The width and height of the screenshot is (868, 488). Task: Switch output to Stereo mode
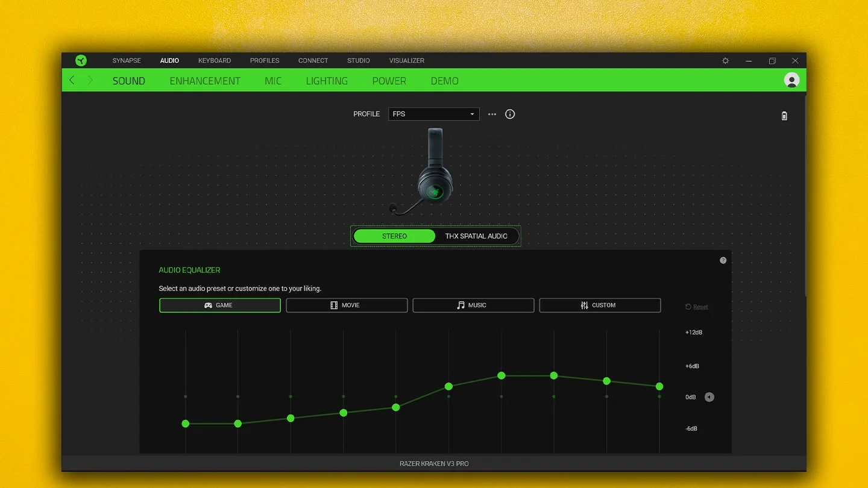[394, 236]
